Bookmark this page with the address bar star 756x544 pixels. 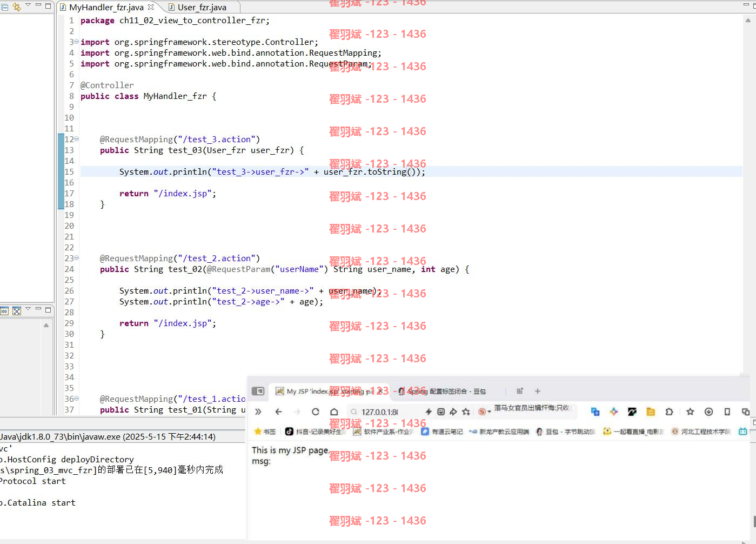(466, 412)
